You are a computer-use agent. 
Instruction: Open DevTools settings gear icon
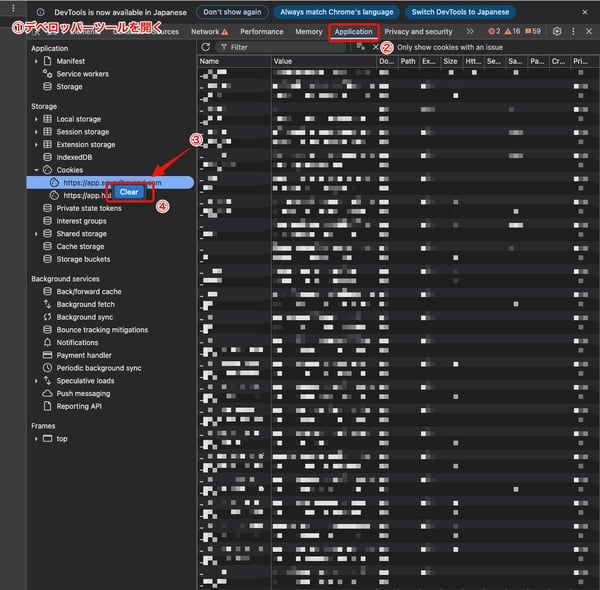[557, 31]
